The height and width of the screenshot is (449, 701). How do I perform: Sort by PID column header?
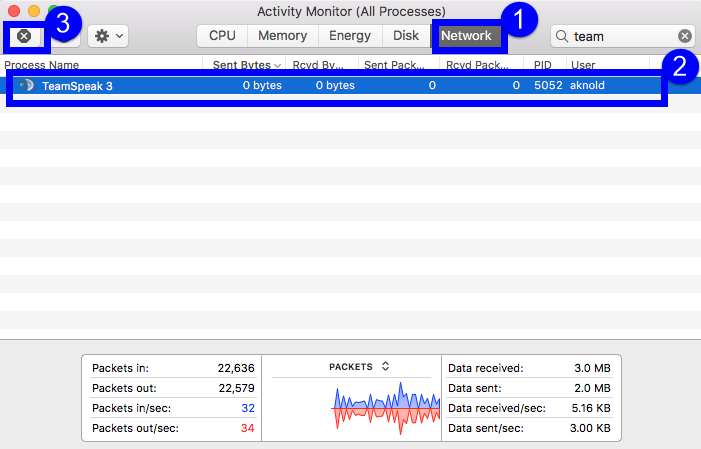543,65
